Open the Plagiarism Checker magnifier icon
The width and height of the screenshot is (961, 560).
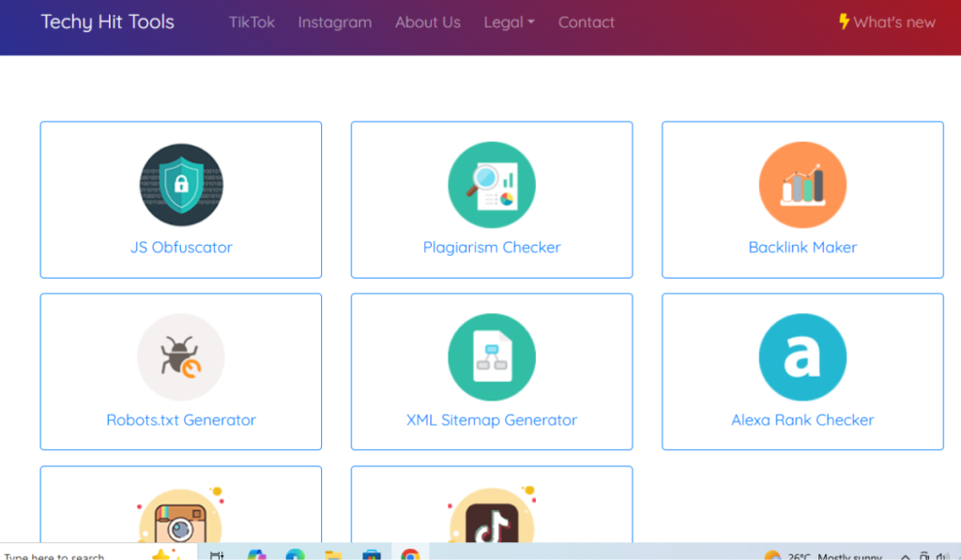[492, 186]
